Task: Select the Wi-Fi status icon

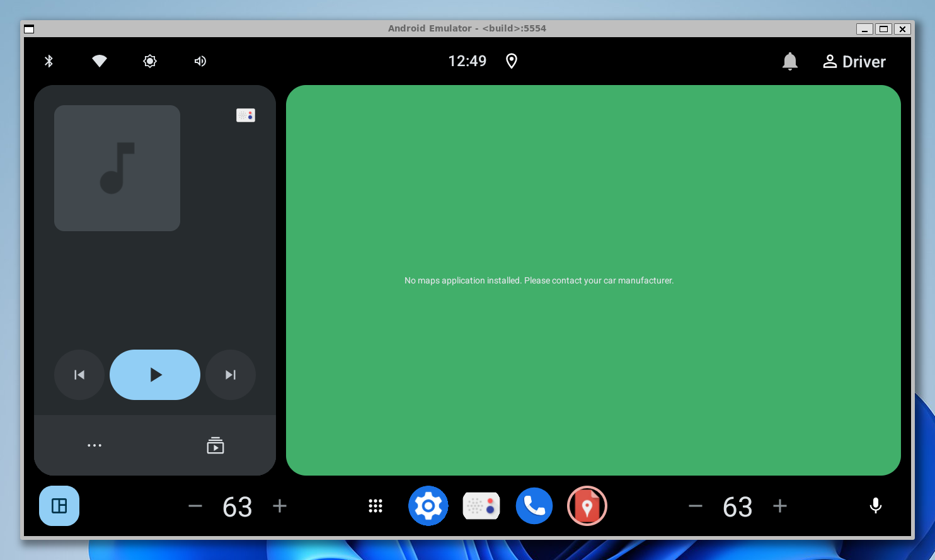Action: point(99,61)
